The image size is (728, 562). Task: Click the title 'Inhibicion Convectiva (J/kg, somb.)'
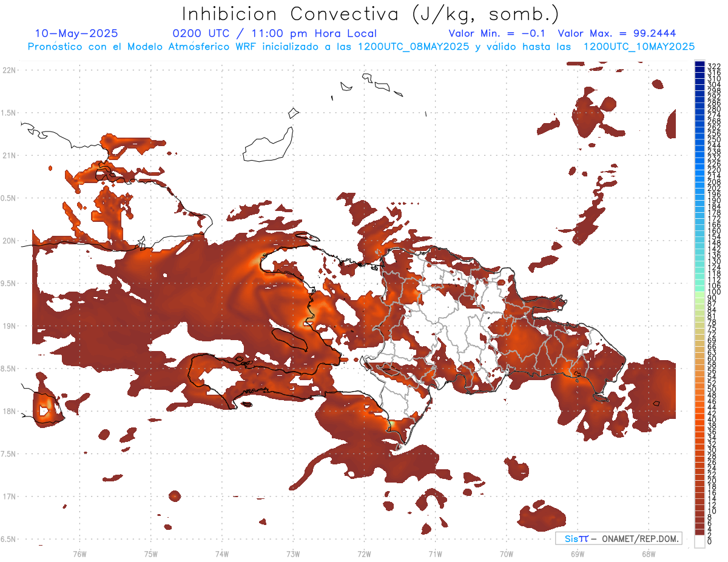pyautogui.click(x=370, y=14)
